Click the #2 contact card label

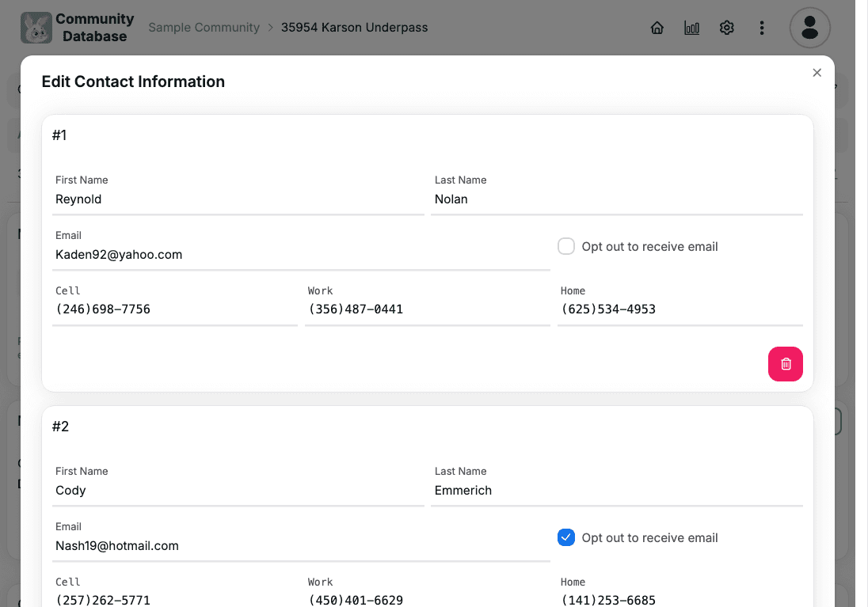[x=60, y=426]
